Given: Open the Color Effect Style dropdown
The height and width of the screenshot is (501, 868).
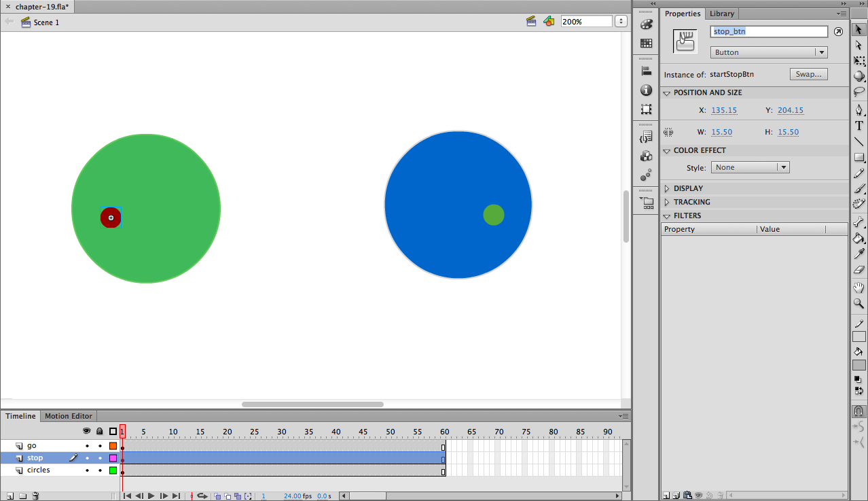Looking at the screenshot, I should tap(750, 167).
